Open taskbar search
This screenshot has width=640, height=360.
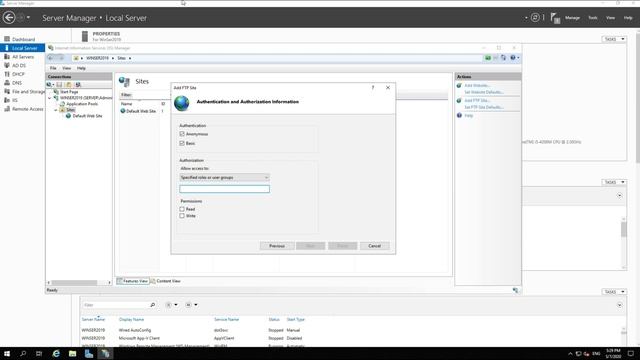pyautogui.click(x=23, y=353)
